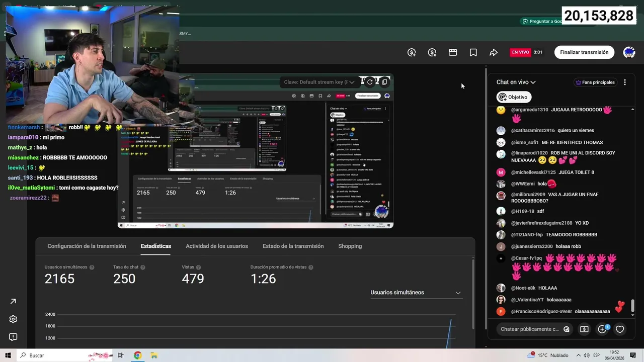Open the Windows Start menu
The image size is (644, 362).
8,355
